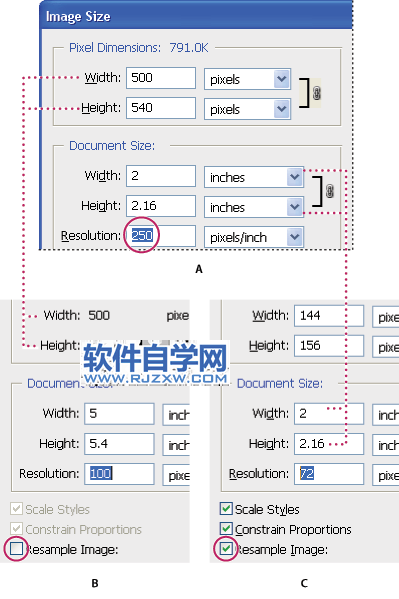This screenshot has width=399, height=599.
Task: Toggle the dimmed Scale Styles checkbox in panel B
Action: (16, 509)
